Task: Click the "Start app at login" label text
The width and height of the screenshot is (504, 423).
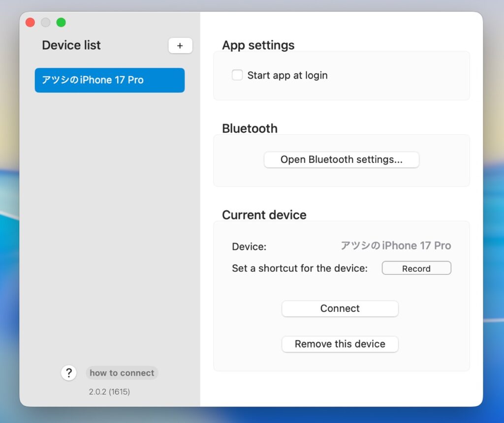Action: coord(287,75)
